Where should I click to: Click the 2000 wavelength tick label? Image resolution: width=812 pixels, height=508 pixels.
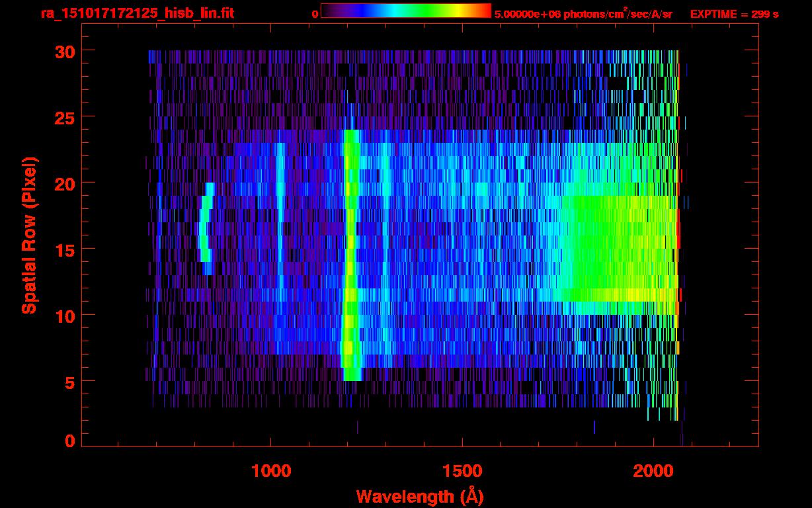[652, 471]
